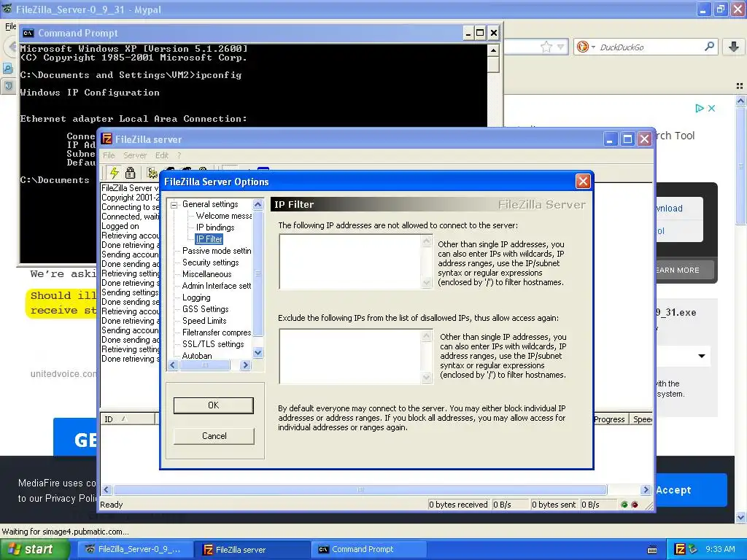Click the ID column header in connections list

click(x=128, y=419)
